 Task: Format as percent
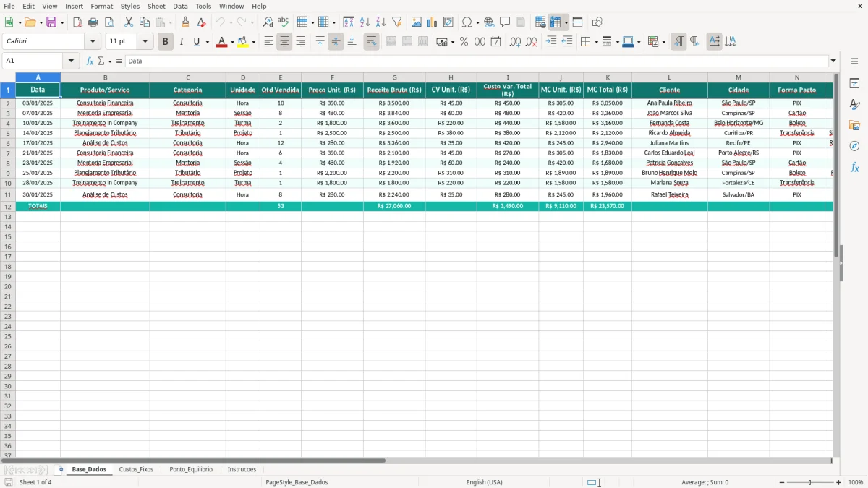464,42
